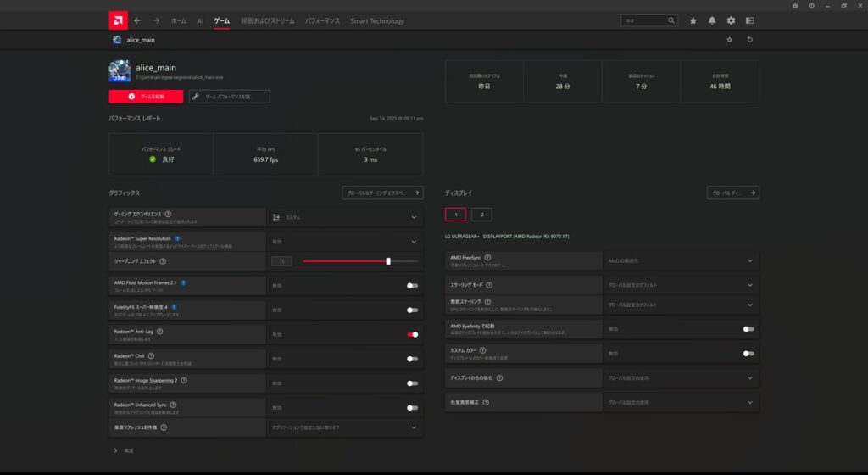Click the red ゲームを起動 button
The width and height of the screenshot is (868, 475).
146,97
